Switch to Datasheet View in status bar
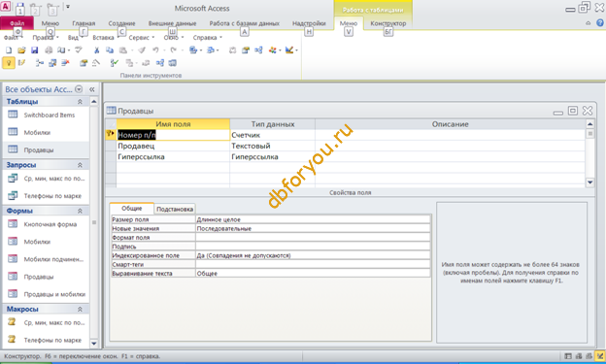 coord(568,356)
